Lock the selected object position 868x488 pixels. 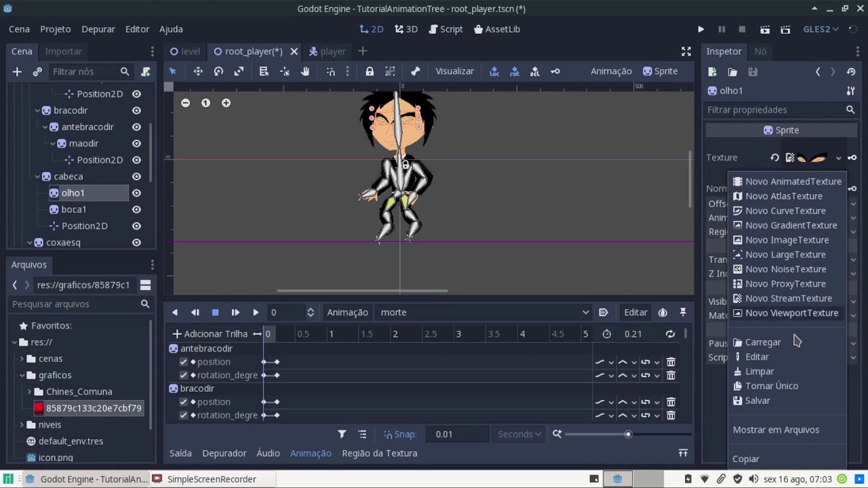click(370, 71)
